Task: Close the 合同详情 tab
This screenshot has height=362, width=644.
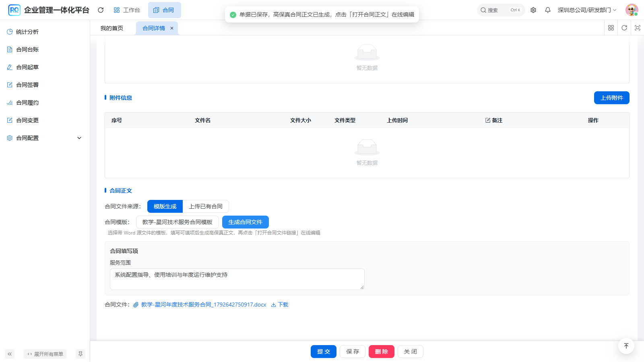Action: coord(172,28)
